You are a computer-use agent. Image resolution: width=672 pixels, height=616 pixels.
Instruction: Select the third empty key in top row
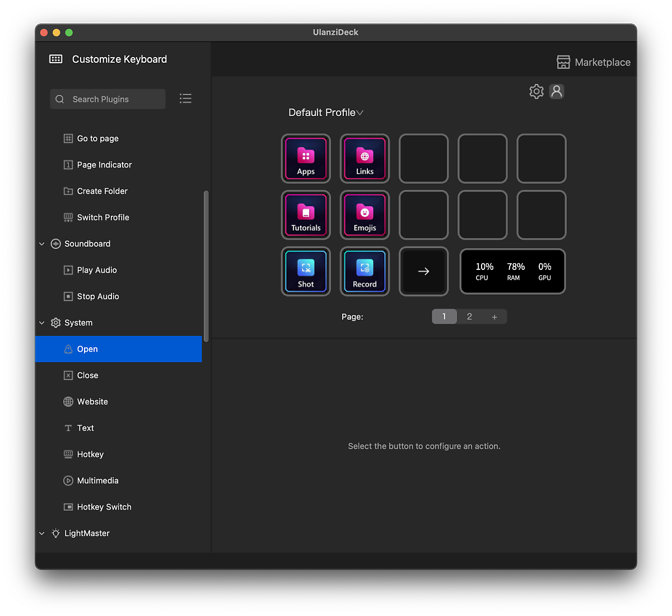point(423,158)
